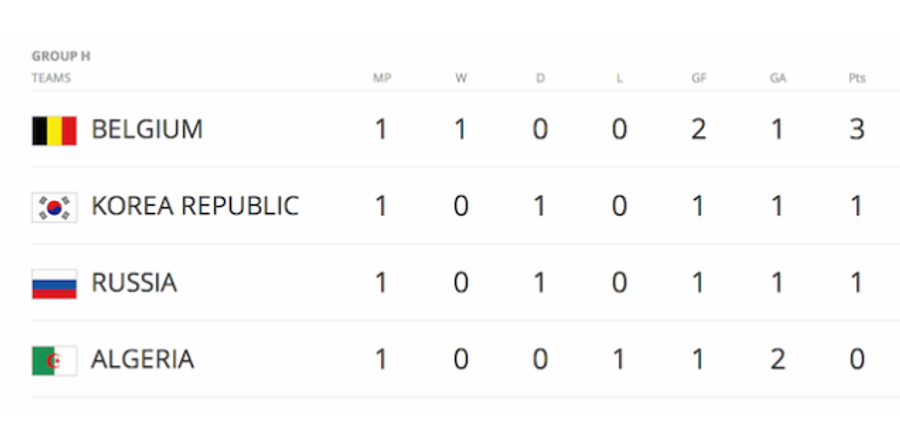Select the ALGERIA team name

point(142,360)
